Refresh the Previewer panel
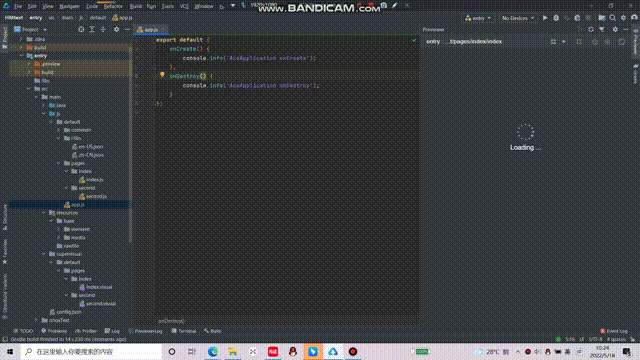The width and height of the screenshot is (640, 360). (591, 29)
